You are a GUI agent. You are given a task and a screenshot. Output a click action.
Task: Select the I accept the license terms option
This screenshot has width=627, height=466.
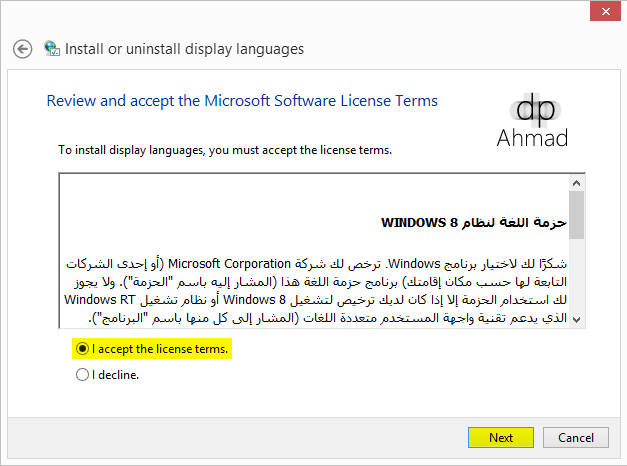click(x=82, y=349)
